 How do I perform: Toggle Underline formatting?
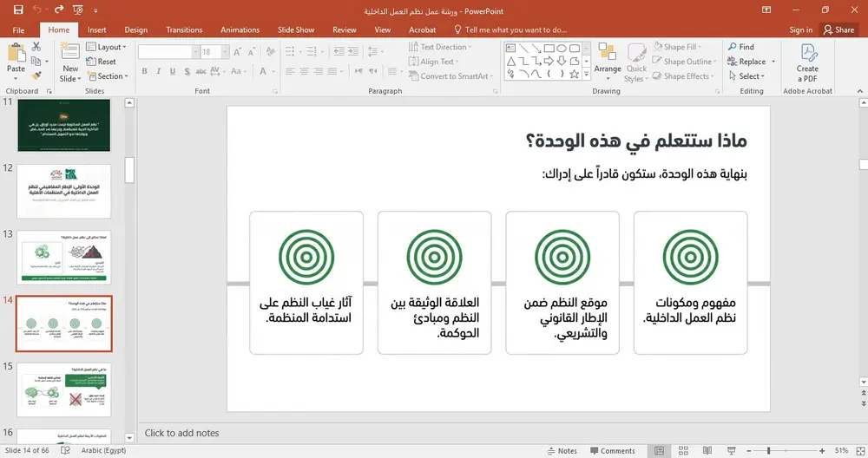coord(173,71)
